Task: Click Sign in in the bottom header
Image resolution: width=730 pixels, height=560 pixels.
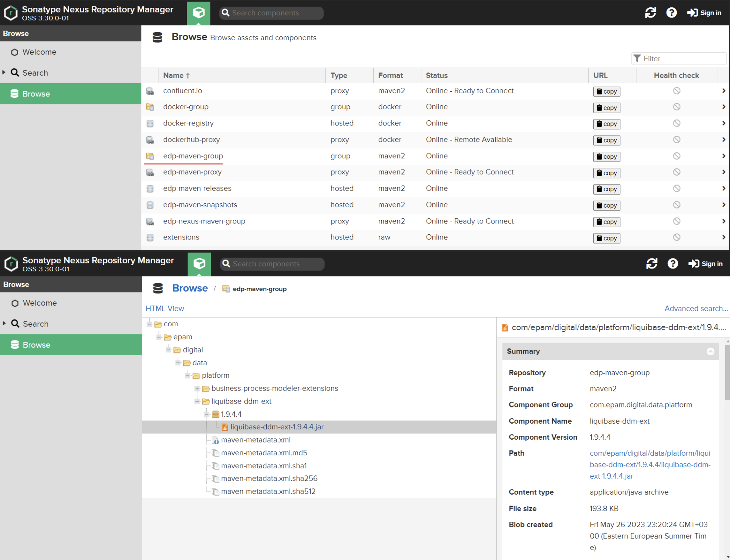Action: tap(705, 264)
